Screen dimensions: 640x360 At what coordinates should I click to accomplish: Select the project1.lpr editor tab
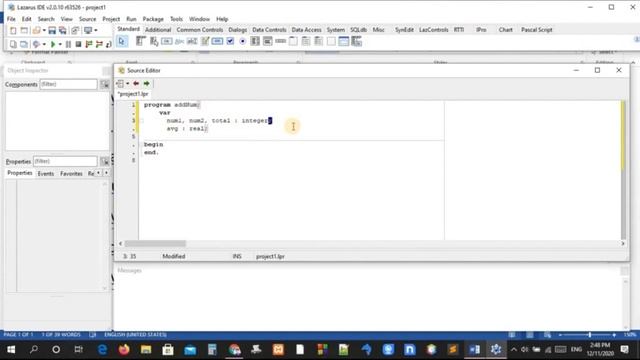point(133,94)
